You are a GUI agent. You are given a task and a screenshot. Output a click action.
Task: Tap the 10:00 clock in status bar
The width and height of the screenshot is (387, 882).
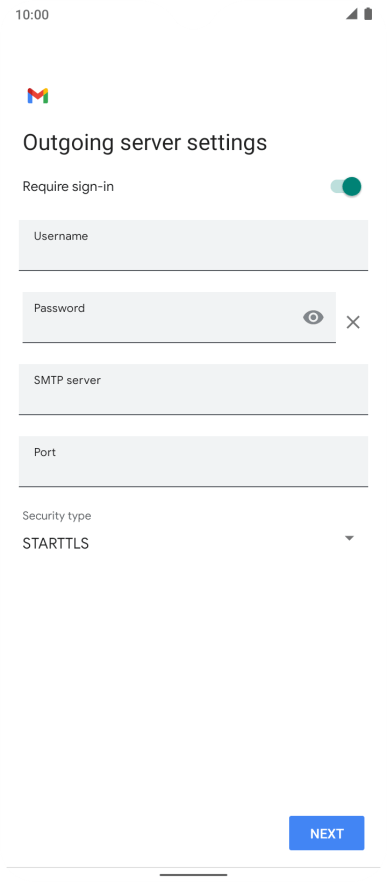[x=32, y=15]
